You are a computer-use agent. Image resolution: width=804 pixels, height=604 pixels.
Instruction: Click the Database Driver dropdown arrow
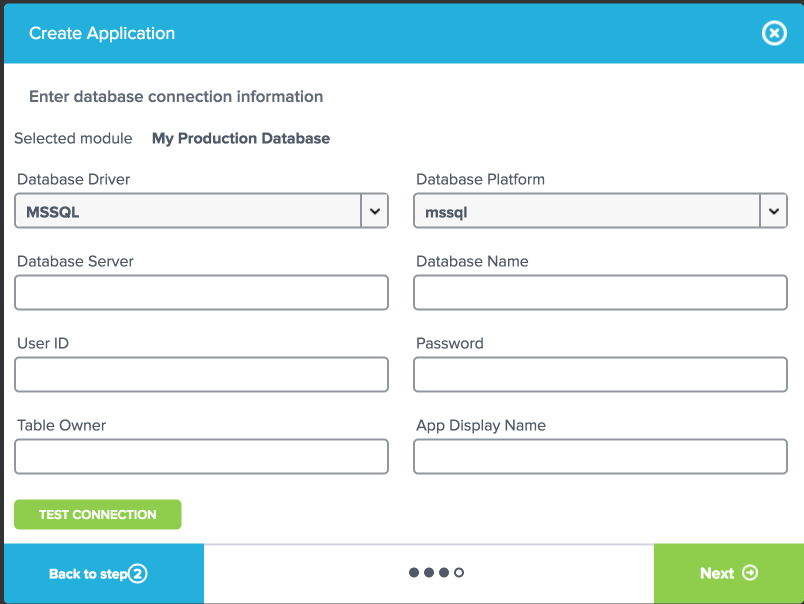click(x=374, y=211)
